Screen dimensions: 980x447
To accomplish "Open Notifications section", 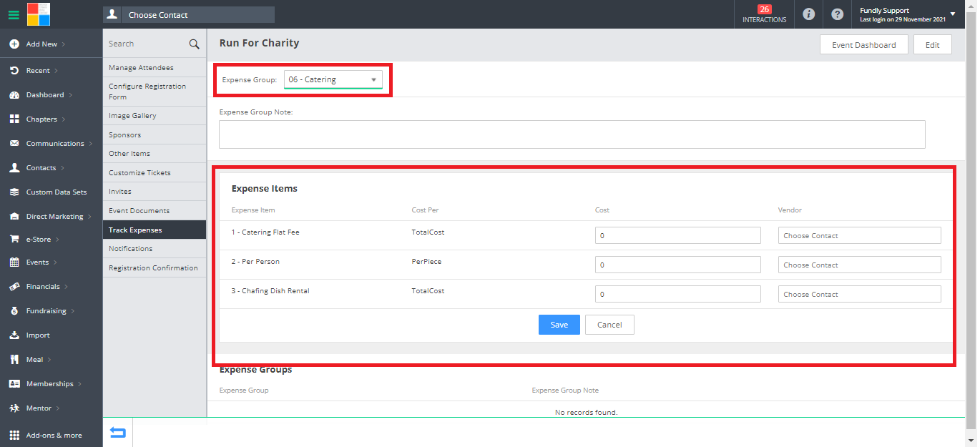I will 155,249.
